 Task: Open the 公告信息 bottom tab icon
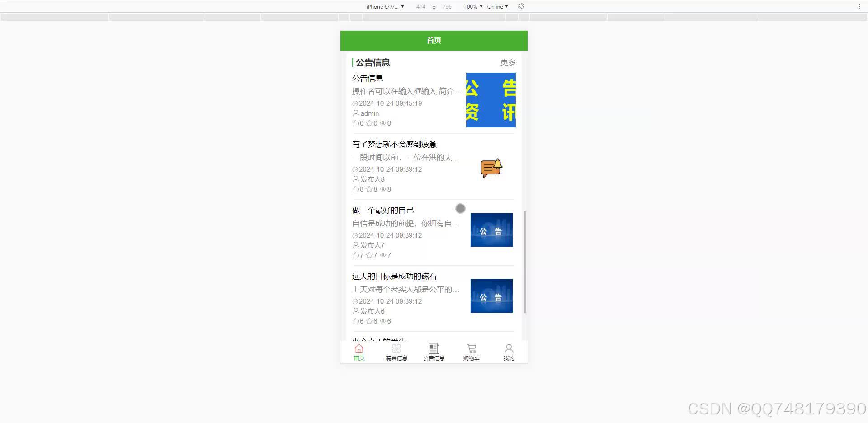[x=434, y=348]
